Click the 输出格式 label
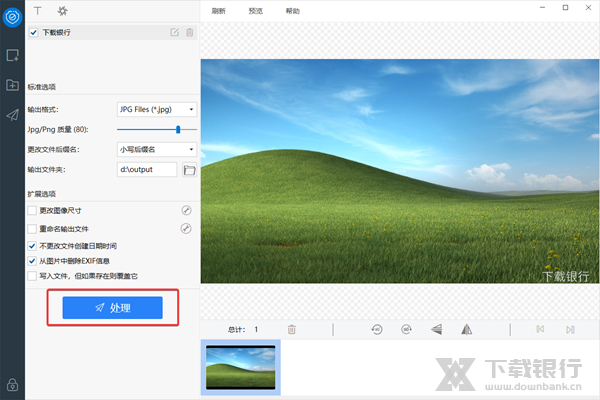 (x=43, y=110)
